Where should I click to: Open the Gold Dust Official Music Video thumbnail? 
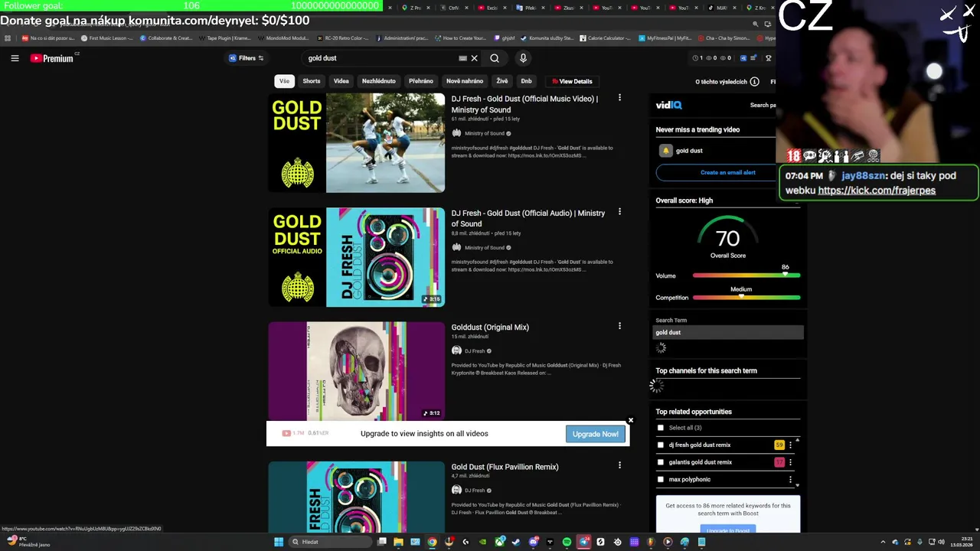(x=356, y=142)
